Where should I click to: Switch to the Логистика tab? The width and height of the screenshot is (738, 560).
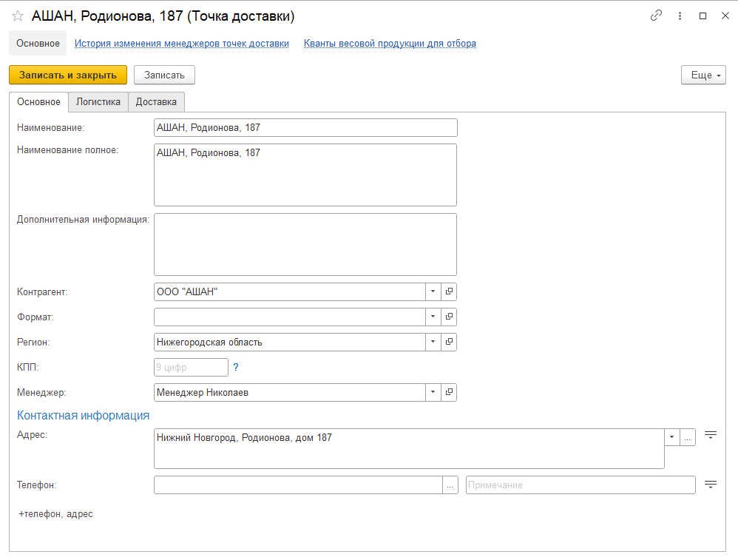coord(98,102)
